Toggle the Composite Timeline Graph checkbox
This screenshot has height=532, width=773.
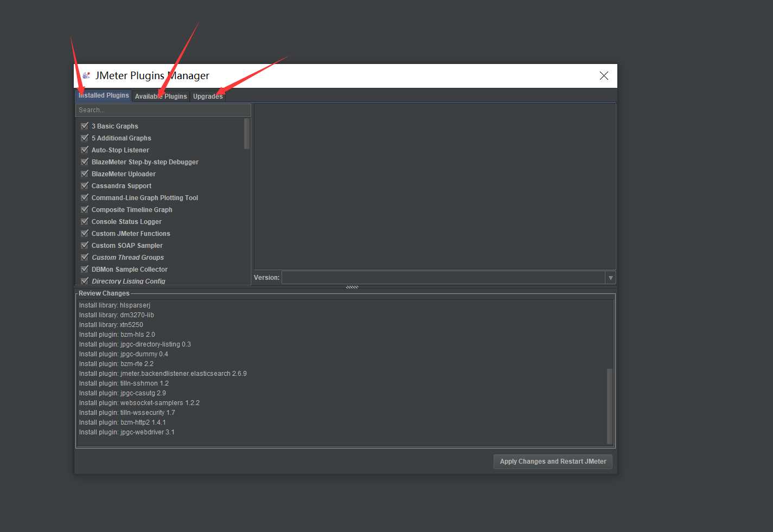coord(85,209)
